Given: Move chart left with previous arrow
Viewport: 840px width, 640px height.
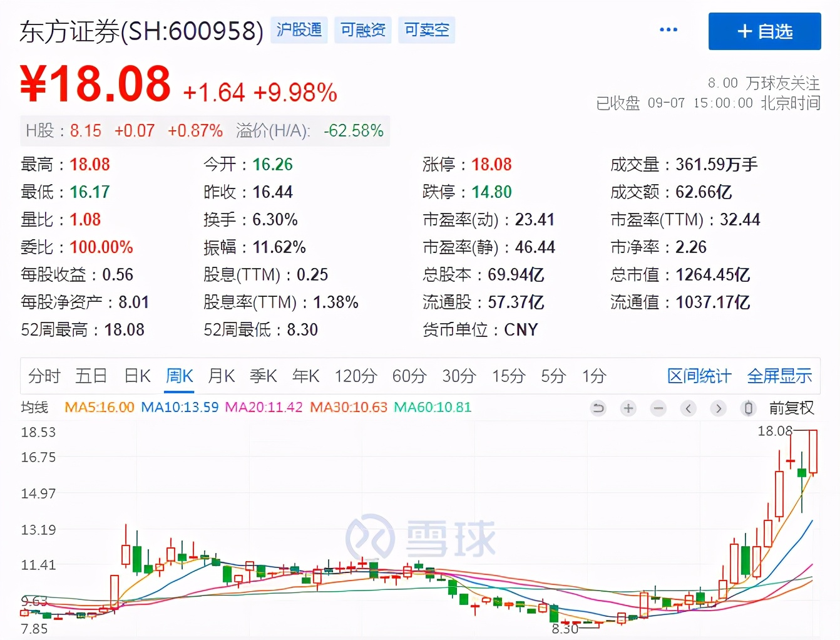Looking at the screenshot, I should (x=689, y=409).
